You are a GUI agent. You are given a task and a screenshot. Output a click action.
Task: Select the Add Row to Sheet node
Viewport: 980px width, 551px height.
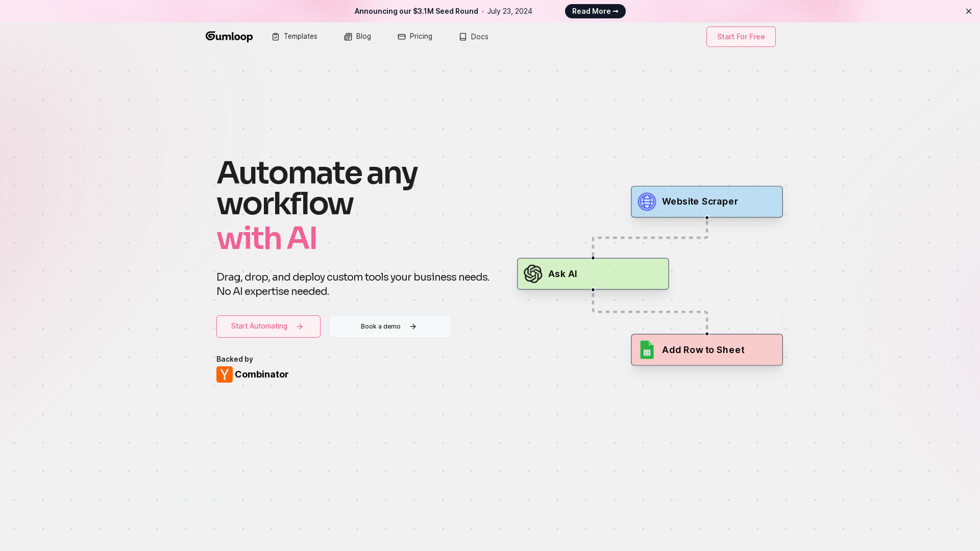pyautogui.click(x=707, y=350)
